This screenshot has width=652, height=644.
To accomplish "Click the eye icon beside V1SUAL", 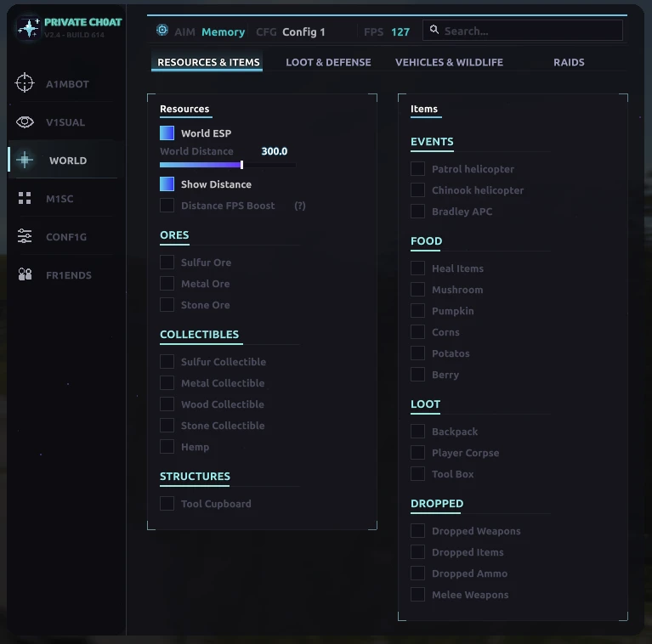I will click(x=25, y=122).
